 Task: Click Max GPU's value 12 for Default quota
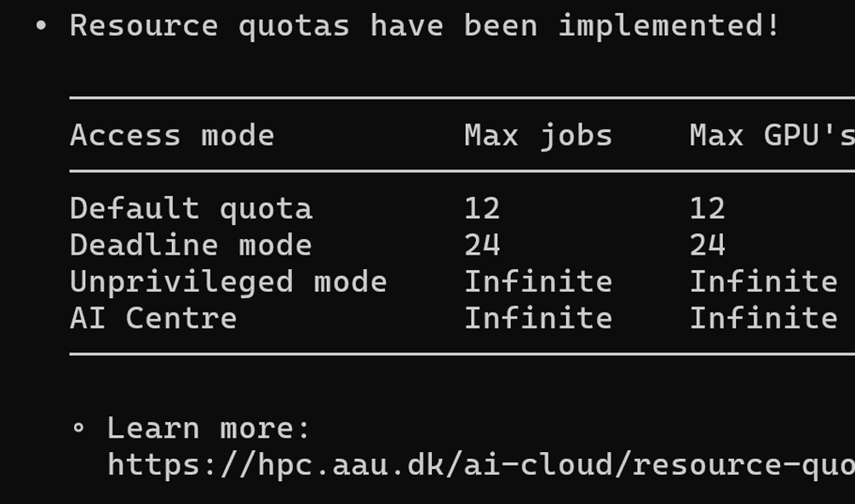(708, 209)
